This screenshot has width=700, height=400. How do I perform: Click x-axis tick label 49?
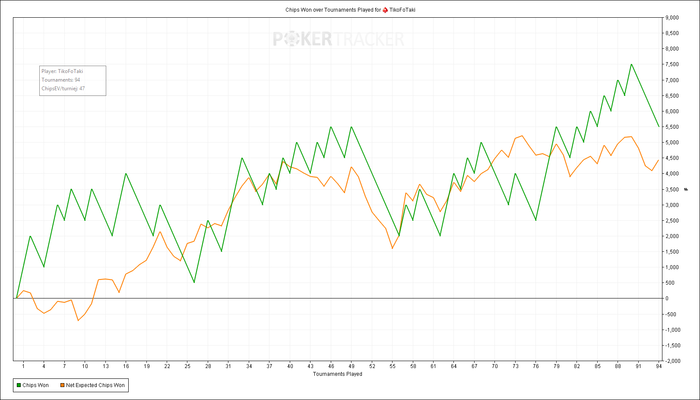[x=351, y=366]
